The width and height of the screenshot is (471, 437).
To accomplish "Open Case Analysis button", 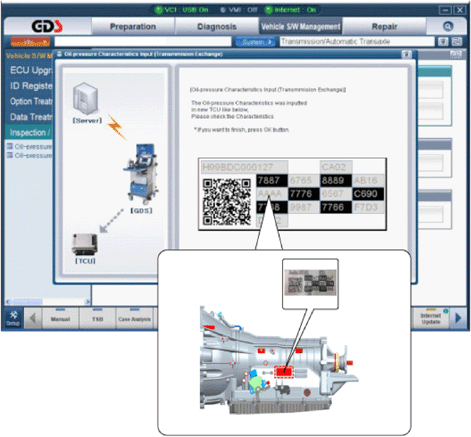I will [134, 319].
